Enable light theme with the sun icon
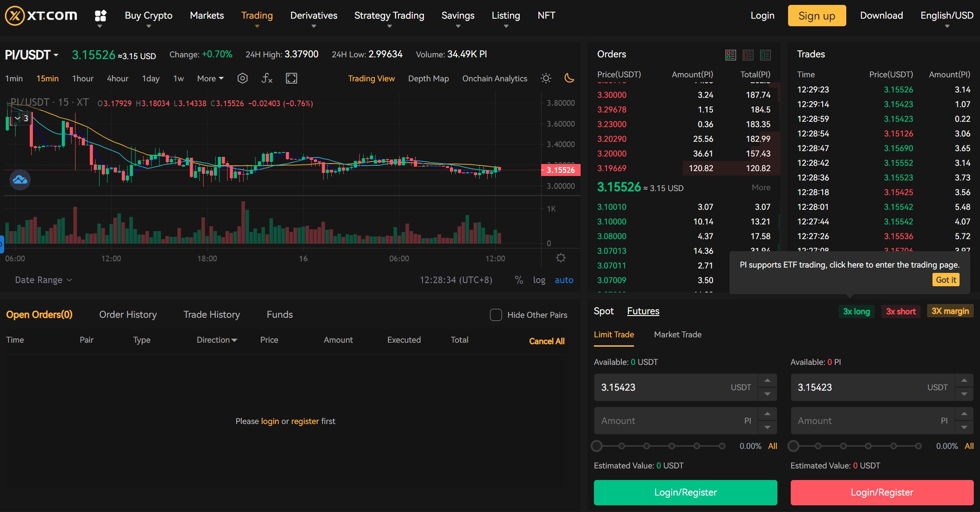Image resolution: width=980 pixels, height=512 pixels. pos(546,78)
